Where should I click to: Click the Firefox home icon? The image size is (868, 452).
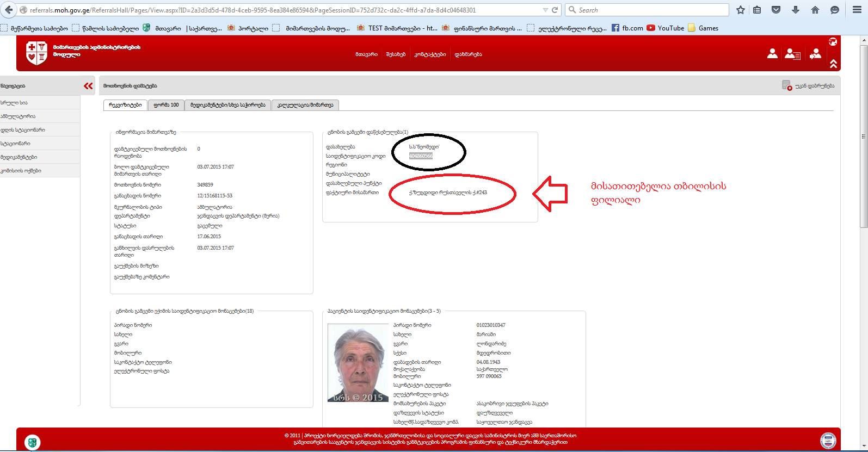pyautogui.click(x=815, y=10)
